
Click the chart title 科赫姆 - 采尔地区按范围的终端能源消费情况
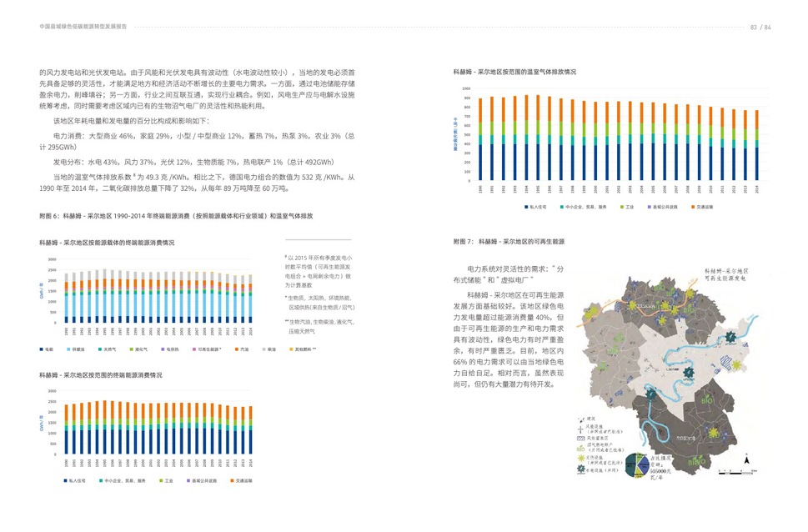101,374
